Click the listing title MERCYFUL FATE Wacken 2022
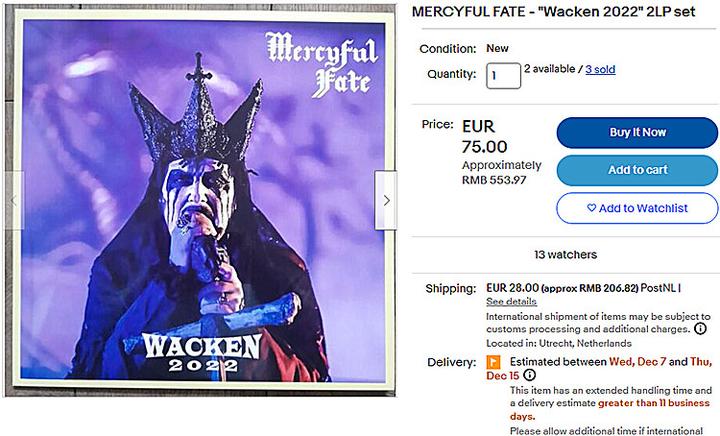Screen dimensions: 720x436 [x=553, y=12]
